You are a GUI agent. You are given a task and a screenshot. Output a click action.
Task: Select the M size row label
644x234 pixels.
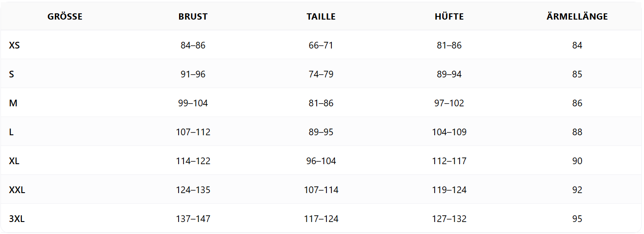[13, 103]
